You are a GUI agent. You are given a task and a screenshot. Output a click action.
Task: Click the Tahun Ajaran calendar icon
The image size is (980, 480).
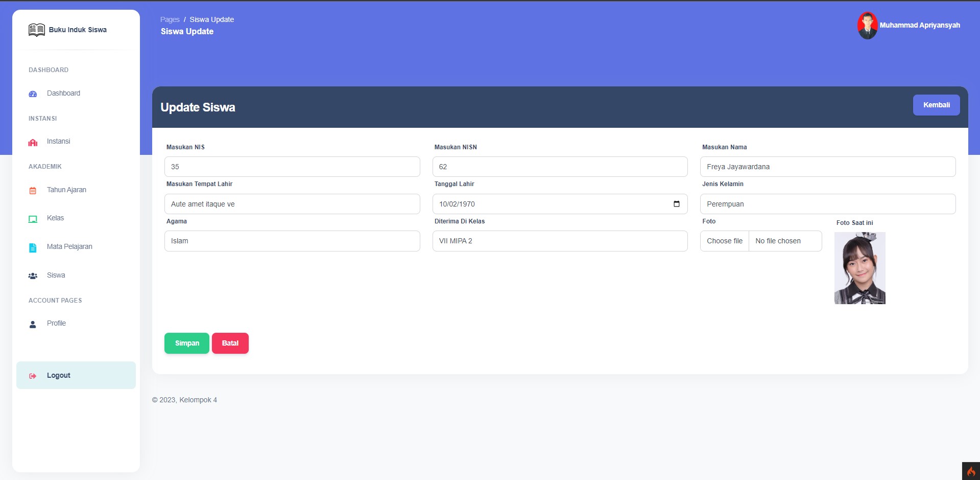pos(33,191)
